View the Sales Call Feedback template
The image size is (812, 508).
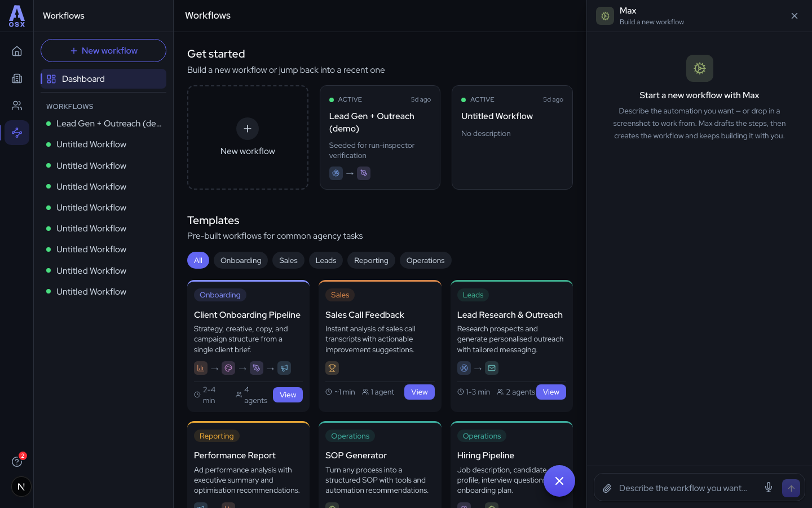(x=420, y=392)
